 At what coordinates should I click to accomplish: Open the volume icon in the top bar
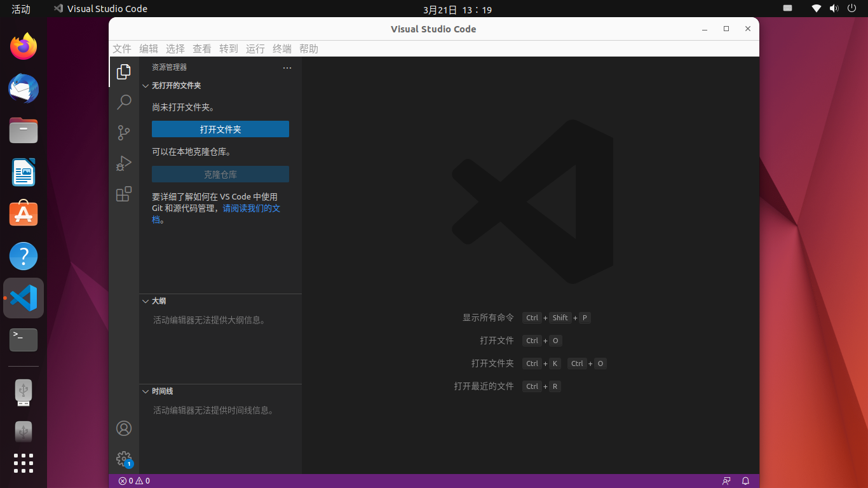[834, 9]
